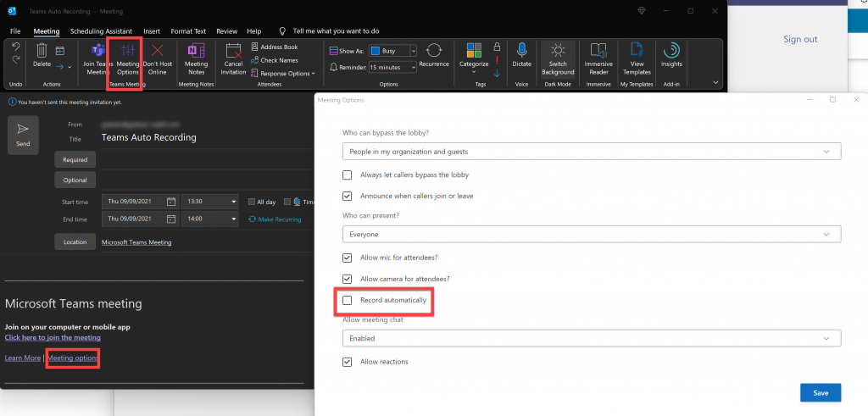Uncheck Allow mic for attendees
This screenshot has height=416, width=868.
coord(347,258)
